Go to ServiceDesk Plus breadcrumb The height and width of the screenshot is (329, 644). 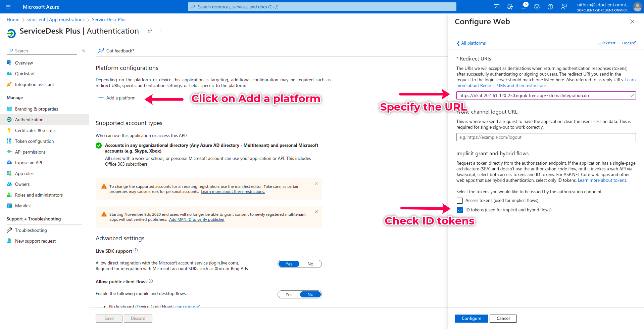pos(109,19)
